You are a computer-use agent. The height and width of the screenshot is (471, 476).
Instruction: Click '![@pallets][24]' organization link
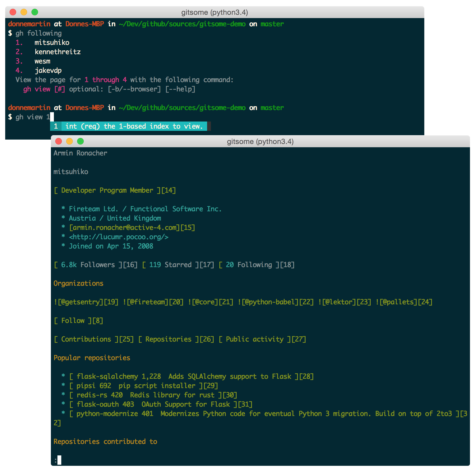(404, 302)
